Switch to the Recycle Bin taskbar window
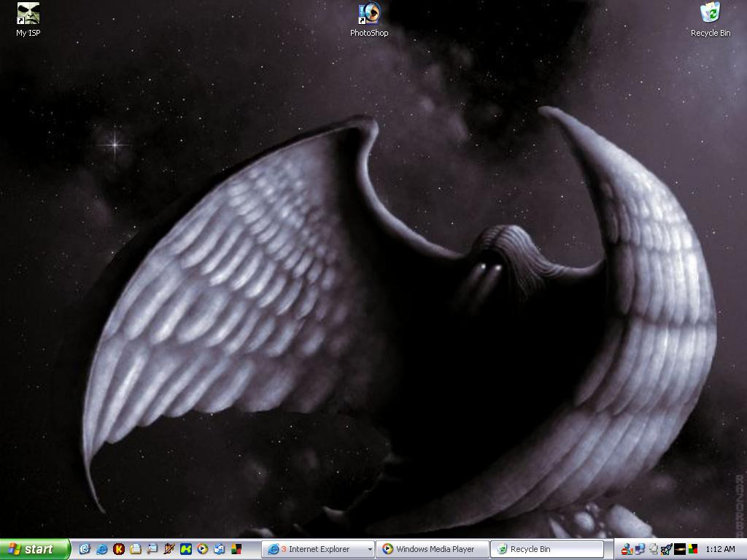This screenshot has width=747, height=560. pos(547,549)
